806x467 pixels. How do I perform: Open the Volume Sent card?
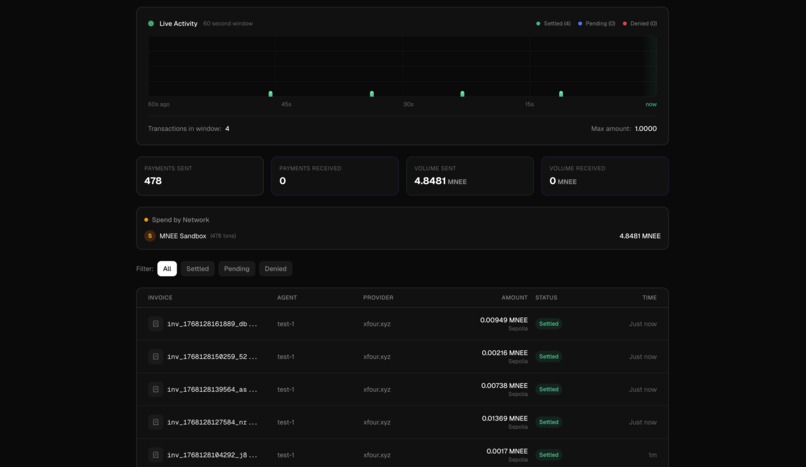pos(470,176)
